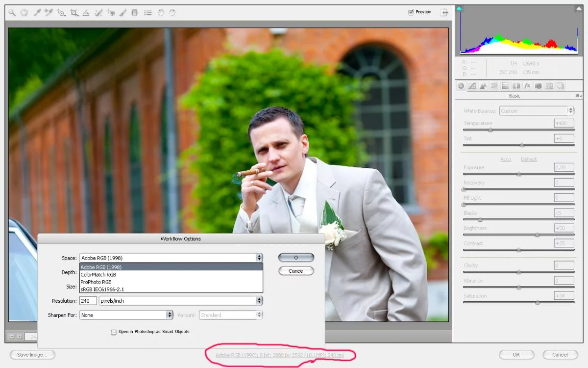Open the Sharpen For dropdown
This screenshot has height=368, width=588.
tap(126, 315)
